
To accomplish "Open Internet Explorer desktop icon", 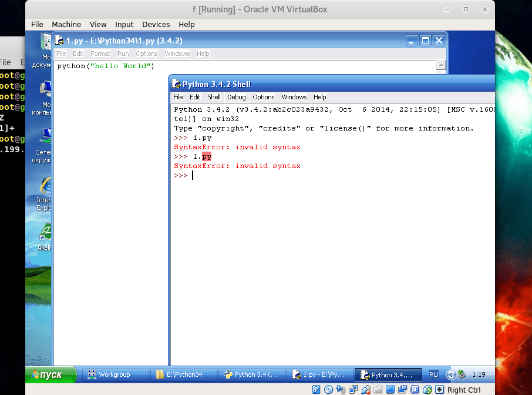I will click(45, 187).
